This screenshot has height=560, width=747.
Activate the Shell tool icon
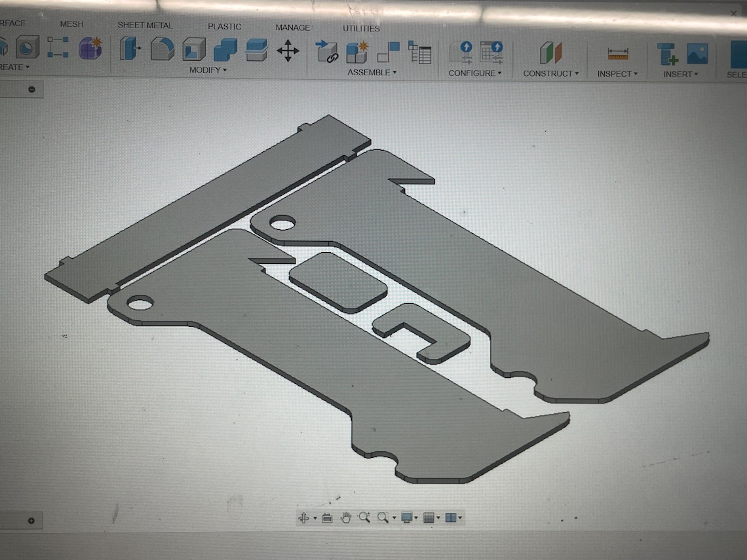[194, 49]
